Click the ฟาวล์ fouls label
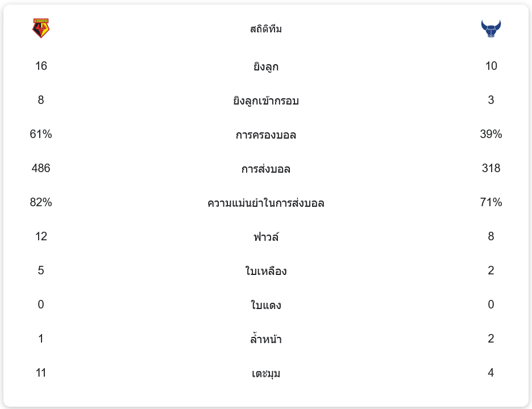This screenshot has height=409, width=532. pyautogui.click(x=266, y=237)
